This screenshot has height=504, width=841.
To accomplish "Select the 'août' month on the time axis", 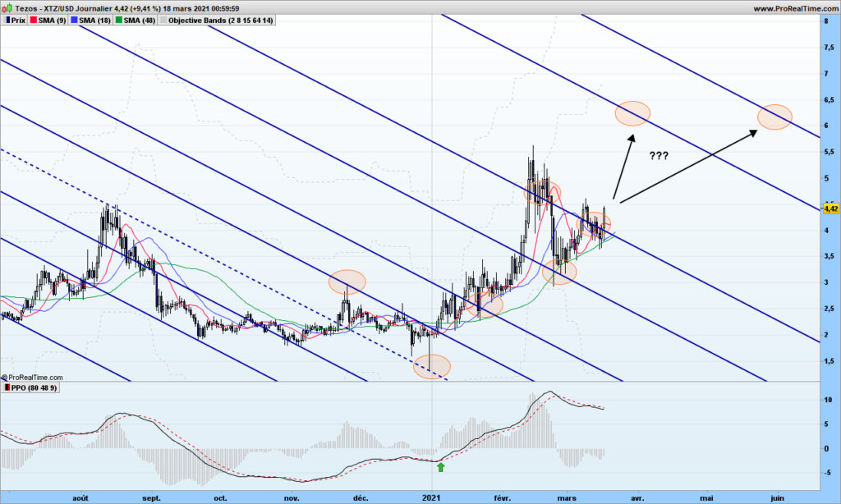I will 80,498.
